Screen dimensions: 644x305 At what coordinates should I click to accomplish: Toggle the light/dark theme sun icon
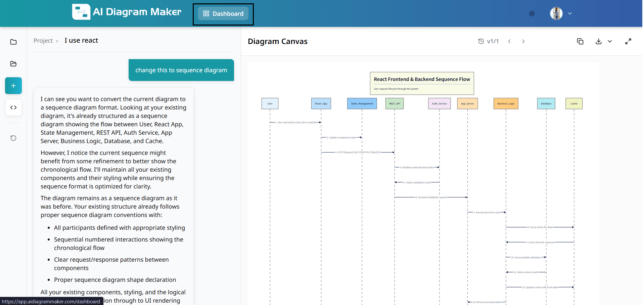(x=532, y=14)
